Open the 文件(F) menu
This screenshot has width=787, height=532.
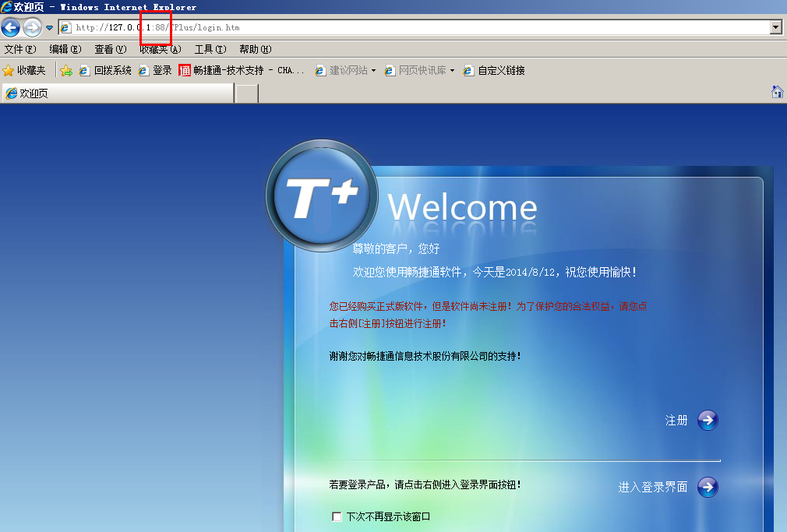pyautogui.click(x=20, y=49)
